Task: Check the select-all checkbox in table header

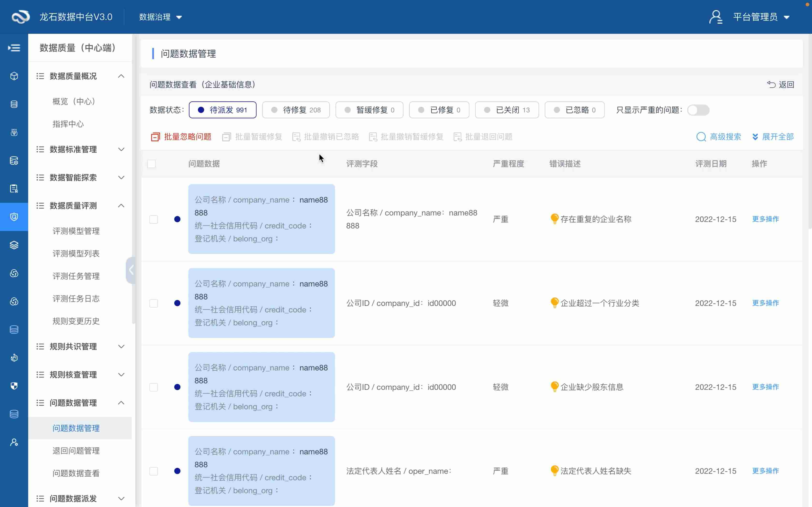Action: 152,164
